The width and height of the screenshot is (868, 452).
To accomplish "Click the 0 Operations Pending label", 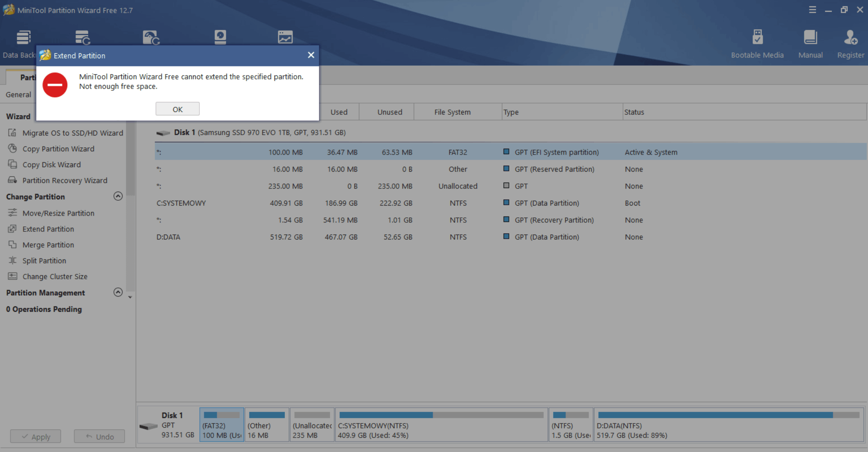I will pos(44,309).
